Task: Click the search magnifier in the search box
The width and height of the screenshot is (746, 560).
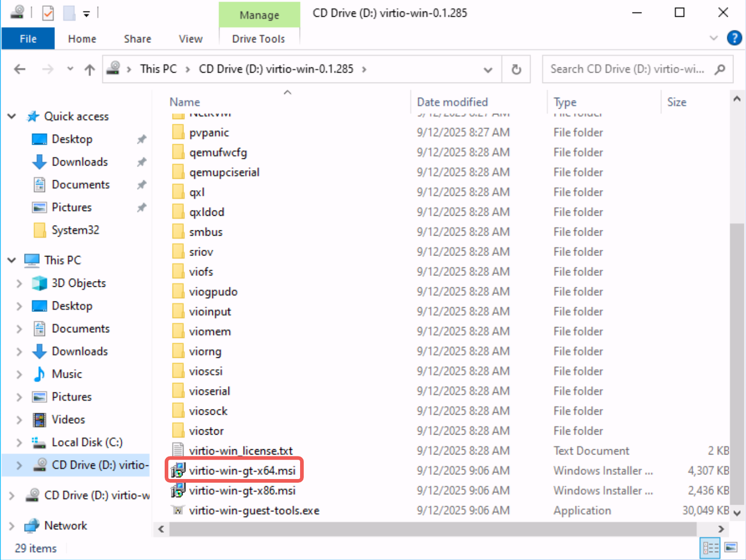Action: pyautogui.click(x=721, y=68)
